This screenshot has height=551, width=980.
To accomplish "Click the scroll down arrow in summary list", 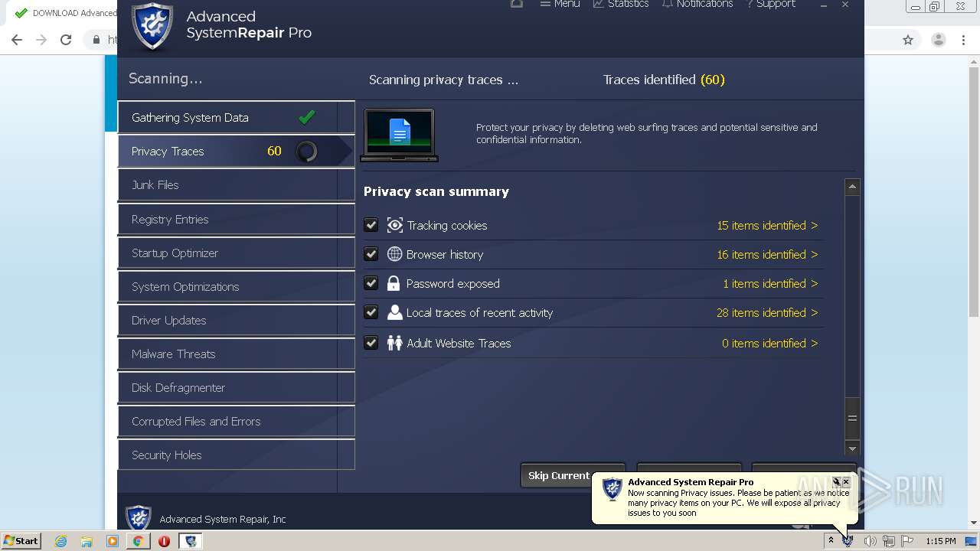I will pos(852,448).
